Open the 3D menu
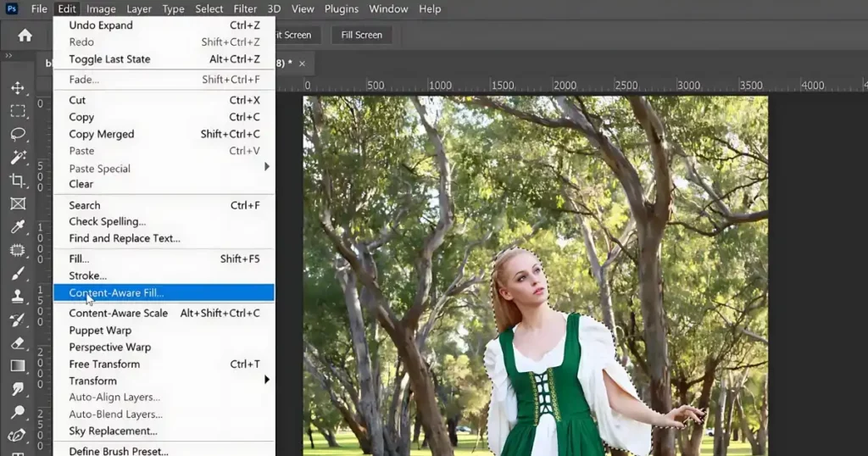This screenshot has width=868, height=456. coord(274,8)
